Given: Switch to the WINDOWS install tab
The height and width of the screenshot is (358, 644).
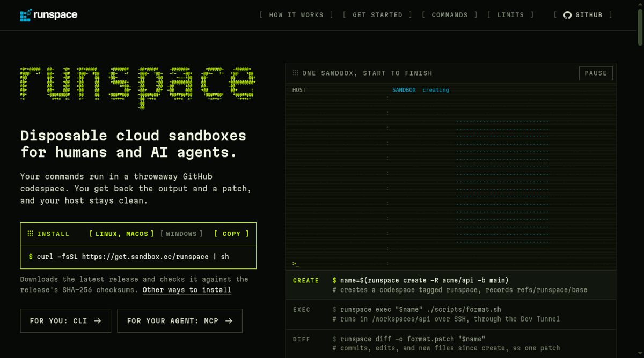Looking at the screenshot, I should 181,234.
